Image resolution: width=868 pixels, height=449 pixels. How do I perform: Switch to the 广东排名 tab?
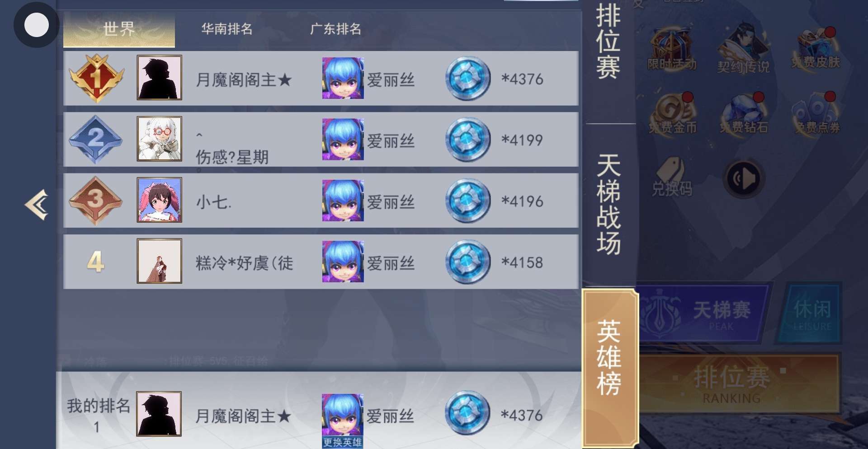[335, 29]
